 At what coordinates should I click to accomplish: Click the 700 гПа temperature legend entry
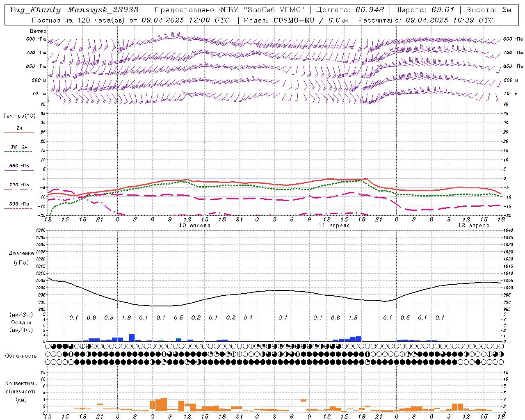pyautogui.click(x=19, y=185)
